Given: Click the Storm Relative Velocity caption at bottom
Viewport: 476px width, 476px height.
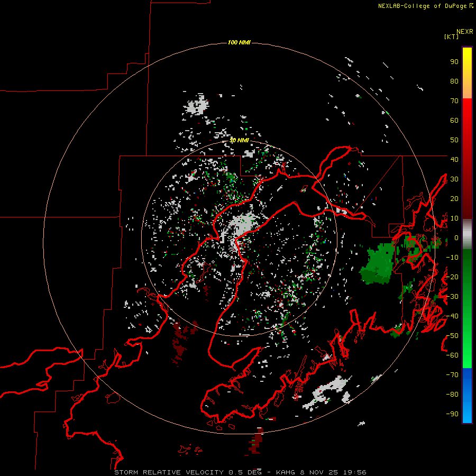Looking at the screenshot, I should 240,472.
